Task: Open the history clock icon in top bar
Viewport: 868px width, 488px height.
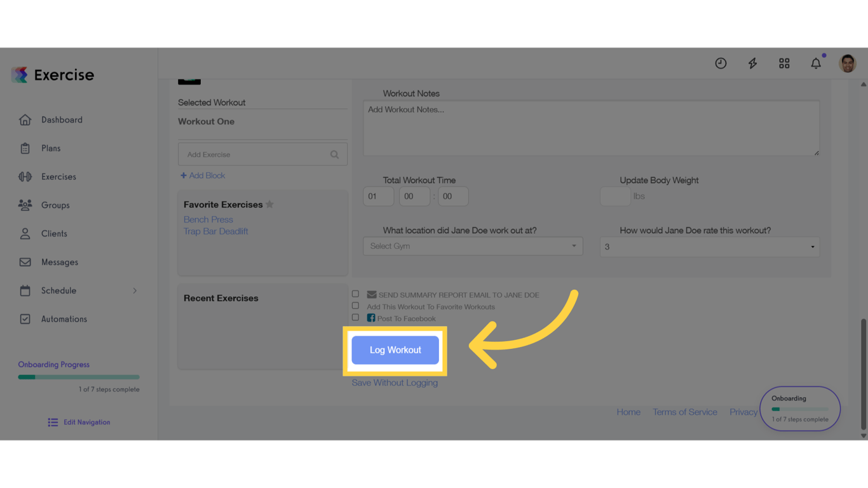Action: pyautogui.click(x=721, y=63)
